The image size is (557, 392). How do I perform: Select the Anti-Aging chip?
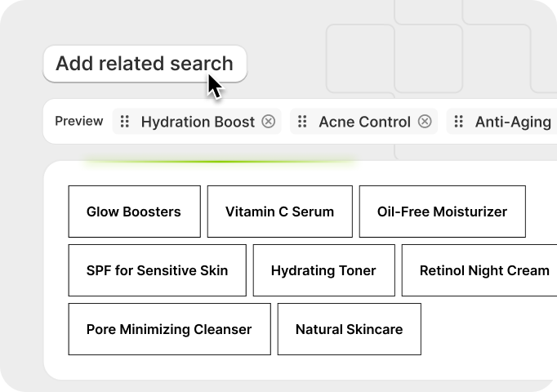pos(513,122)
